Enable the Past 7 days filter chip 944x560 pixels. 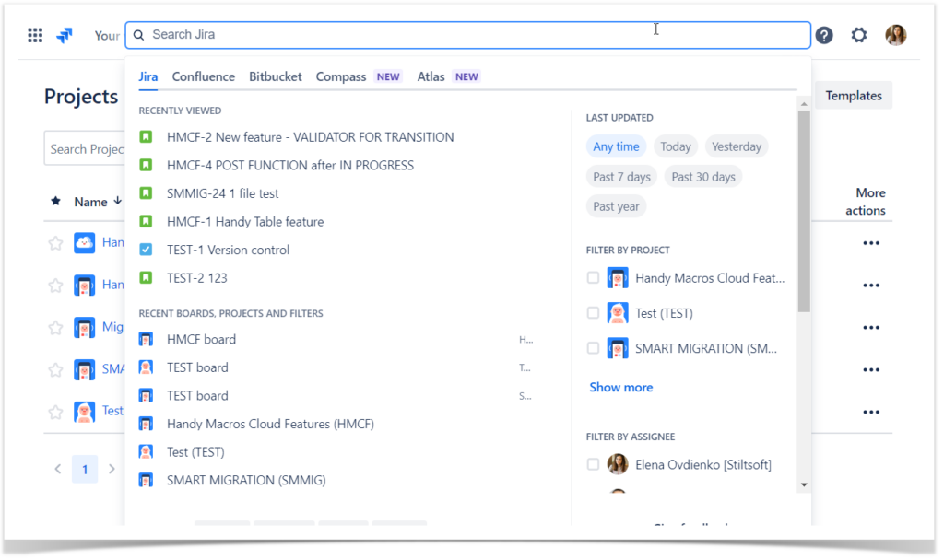pyautogui.click(x=621, y=176)
